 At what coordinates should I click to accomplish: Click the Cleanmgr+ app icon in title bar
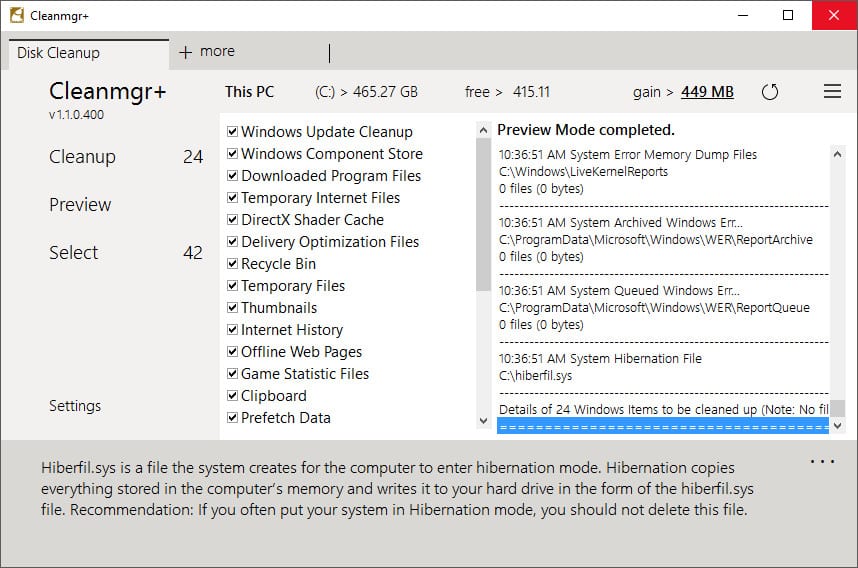click(16, 15)
